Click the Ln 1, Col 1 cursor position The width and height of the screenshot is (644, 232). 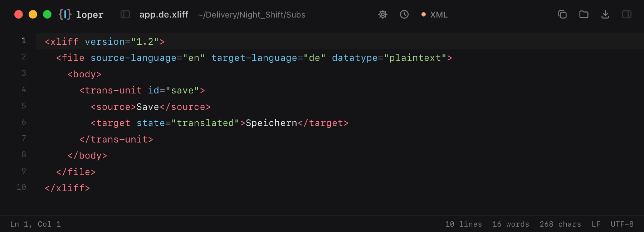click(x=36, y=224)
